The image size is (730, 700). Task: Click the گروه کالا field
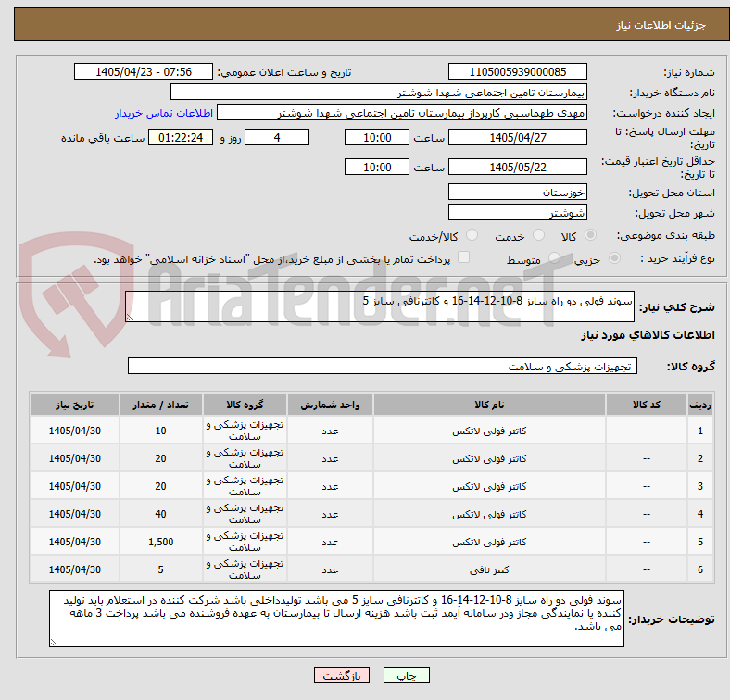click(383, 366)
